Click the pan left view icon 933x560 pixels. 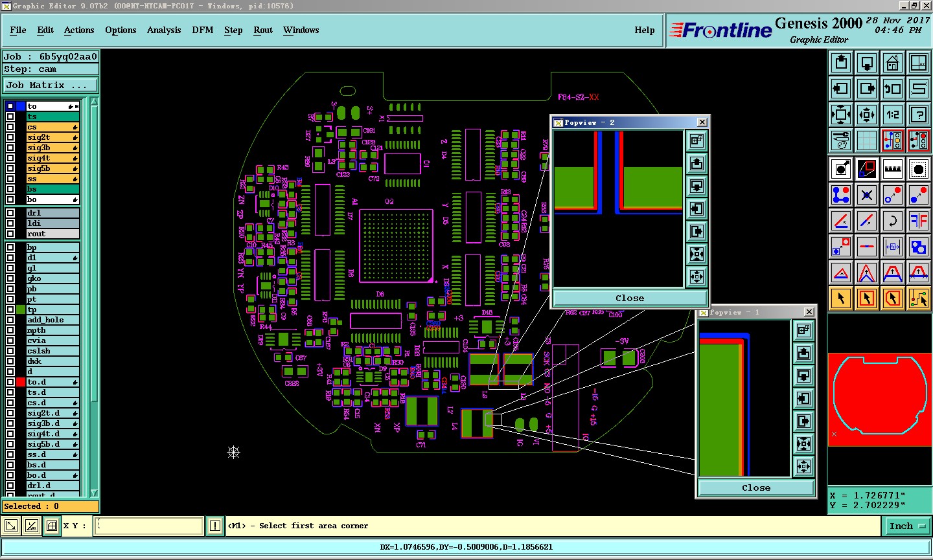coord(841,89)
